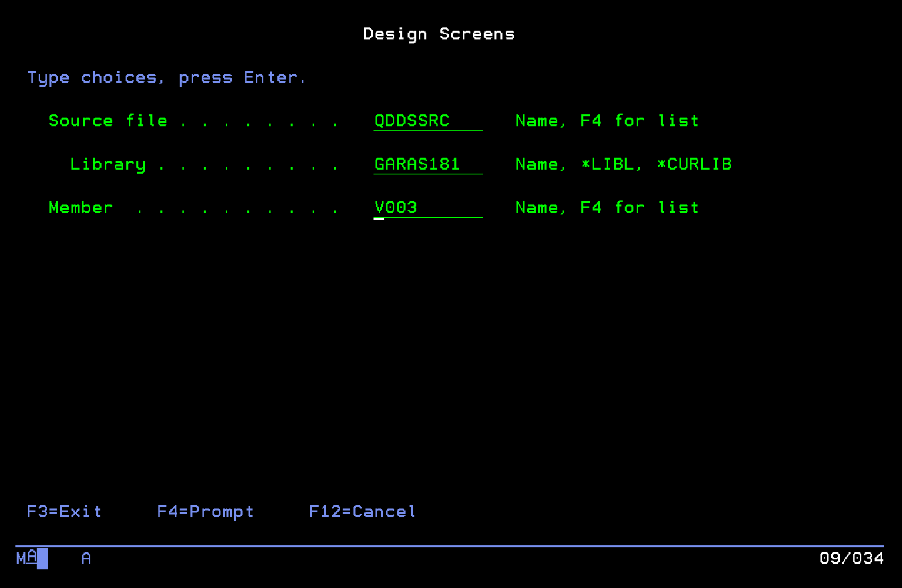The width and height of the screenshot is (902, 588).
Task: Click 'Name, F4 for list' beside Source file
Action: pyautogui.click(x=607, y=121)
